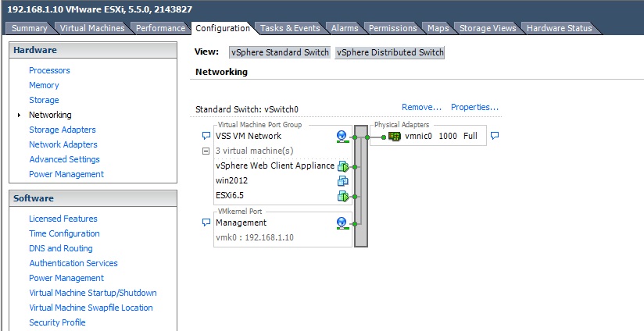The image size is (644, 331).
Task: Open Power Management under Software
Action: (x=66, y=278)
